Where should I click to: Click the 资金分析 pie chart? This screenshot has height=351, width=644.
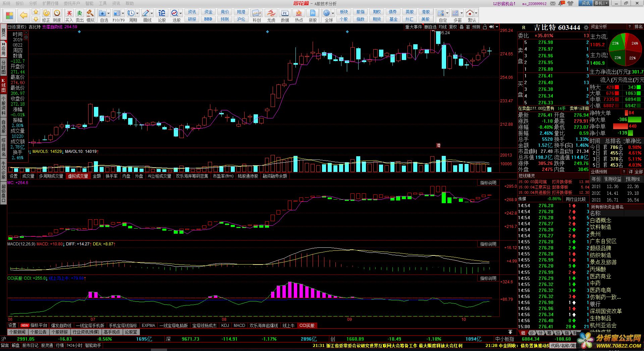point(625,49)
